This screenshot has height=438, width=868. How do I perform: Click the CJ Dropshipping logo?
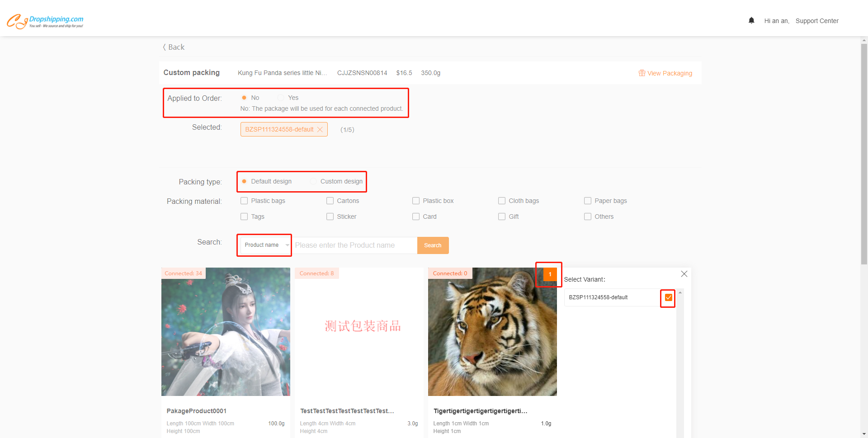click(45, 21)
